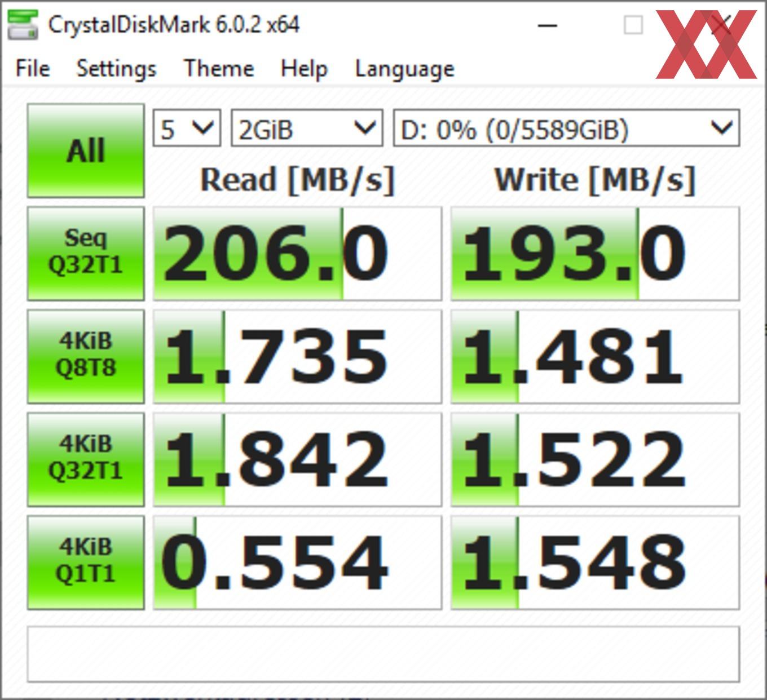Click the Write [MB/s] column header

(595, 180)
